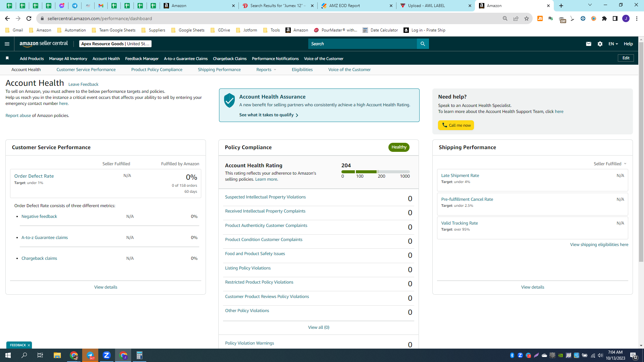The image size is (644, 362).
Task: Open the Suppliers bookmark folder
Action: tap(153, 30)
